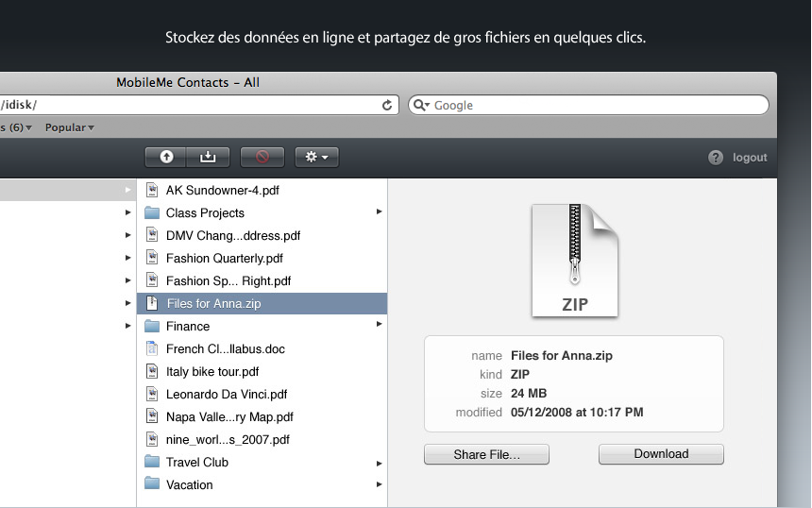Click the download tray toolbar button
Viewport: 812px width, 508px height.
point(208,157)
